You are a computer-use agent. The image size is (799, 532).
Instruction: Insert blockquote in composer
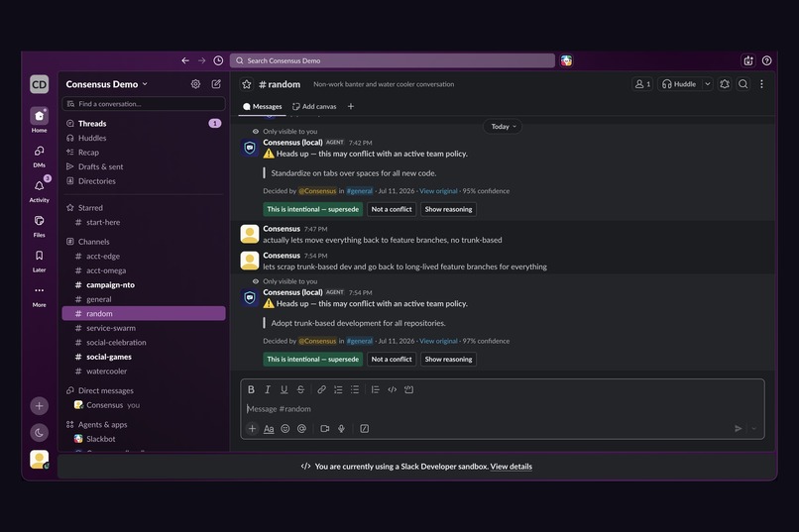pyautogui.click(x=375, y=389)
